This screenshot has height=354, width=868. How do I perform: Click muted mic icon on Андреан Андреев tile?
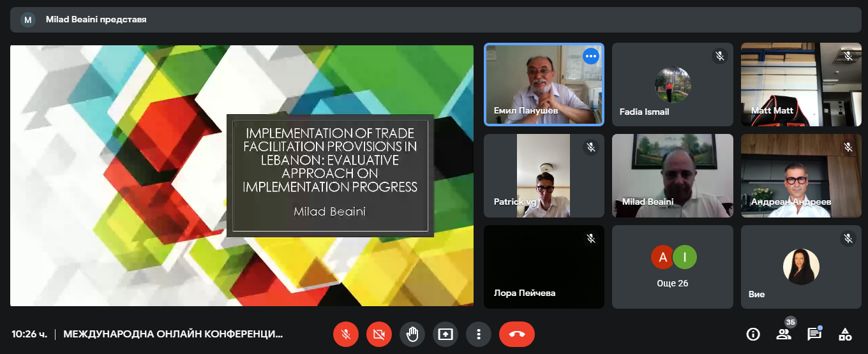(x=848, y=147)
